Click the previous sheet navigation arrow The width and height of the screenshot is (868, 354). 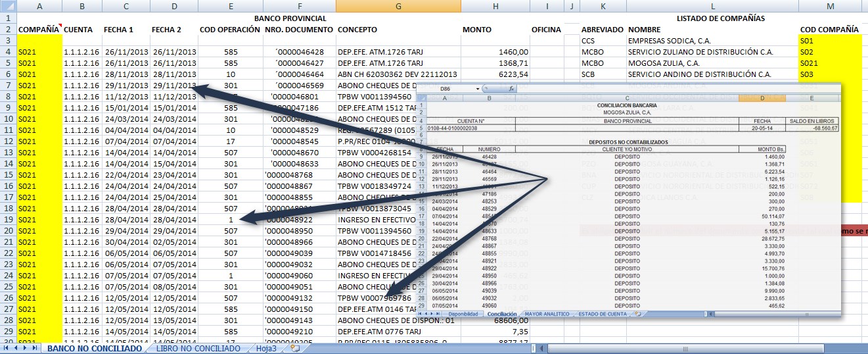tap(15, 348)
